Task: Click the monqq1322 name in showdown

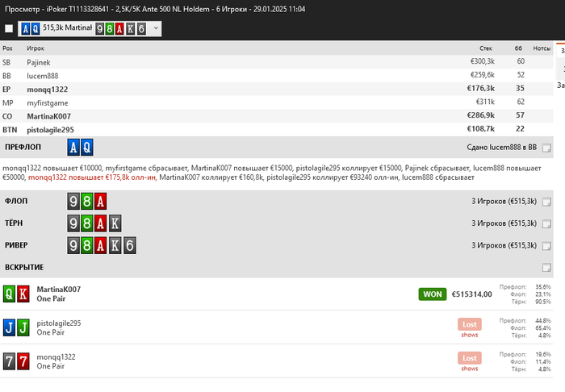Action: point(56,357)
